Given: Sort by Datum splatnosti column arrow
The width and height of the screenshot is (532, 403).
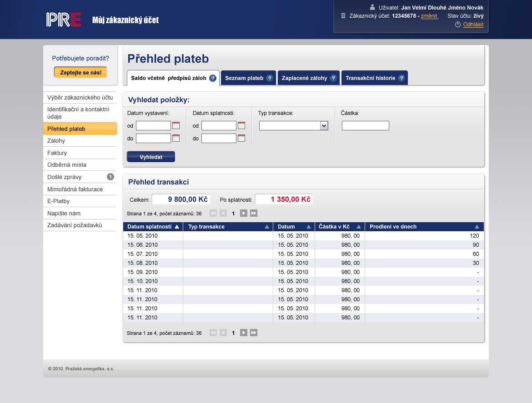Looking at the screenshot, I should coord(177,227).
